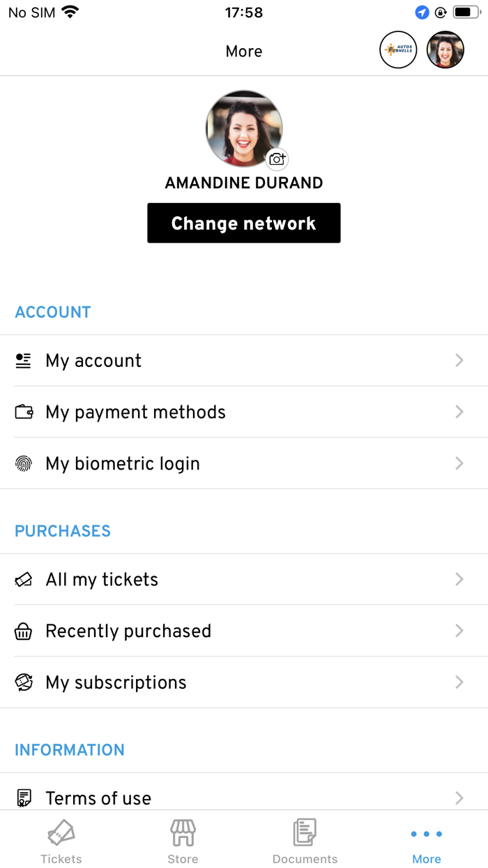The image size is (488, 868).
Task: Tap the My account list icon
Action: [x=24, y=361]
